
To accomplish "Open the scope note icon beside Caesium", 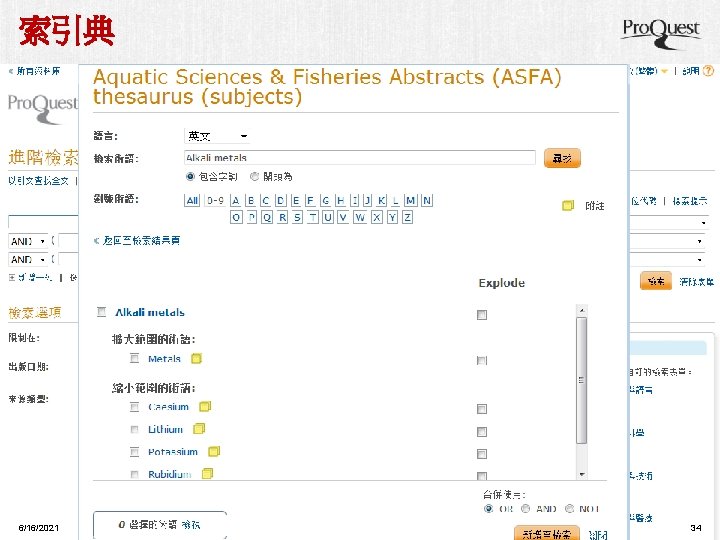I will pos(205,406).
